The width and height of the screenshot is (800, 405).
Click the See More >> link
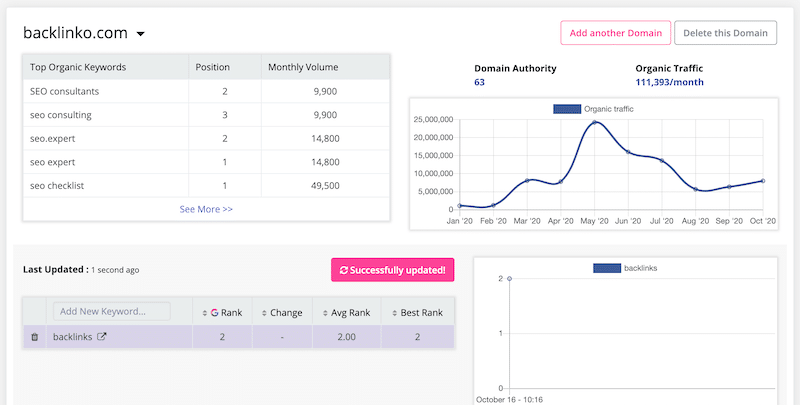pyautogui.click(x=206, y=209)
